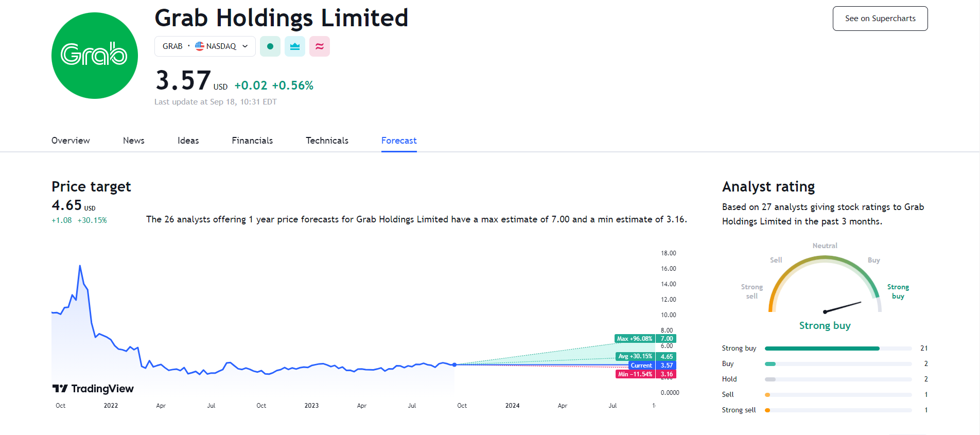Click the TradingView logo on the chart
Viewport: 980px width, 435px height.
coord(93,389)
